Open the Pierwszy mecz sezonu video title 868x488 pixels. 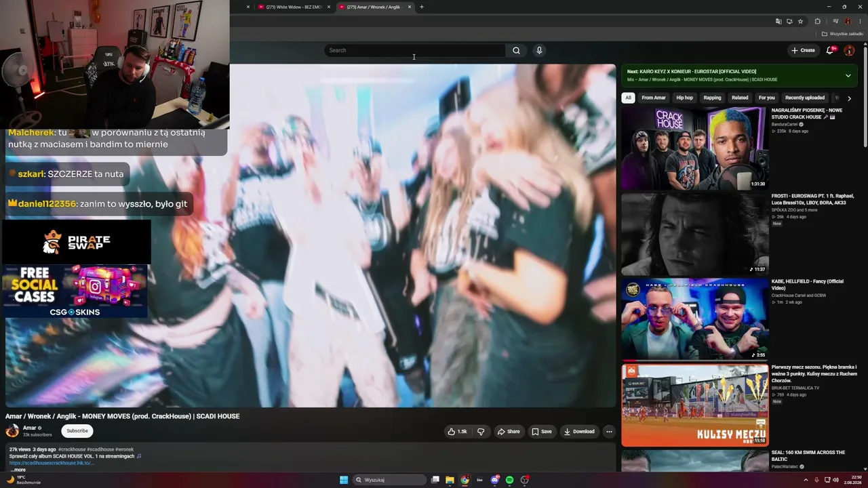tap(814, 373)
